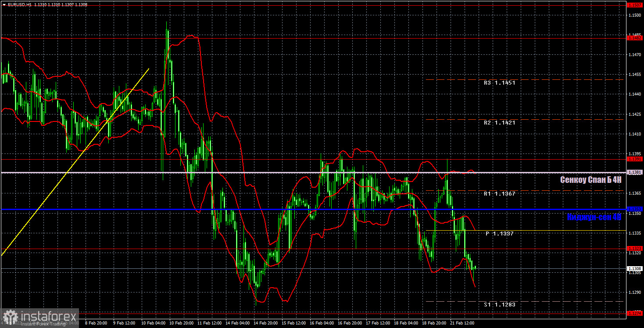Click the red 1.1391 price tag

pyautogui.click(x=635, y=159)
